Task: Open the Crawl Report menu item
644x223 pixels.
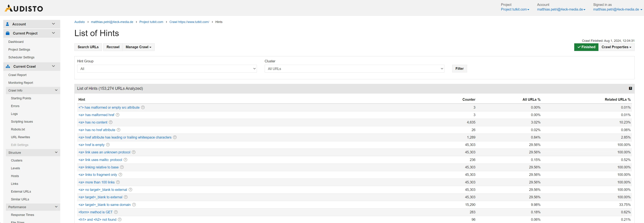Action: (17, 75)
